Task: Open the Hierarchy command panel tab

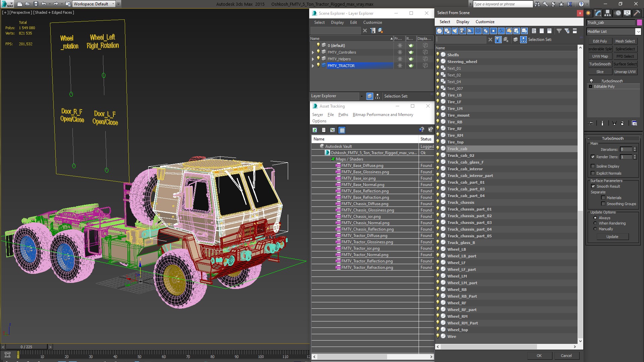Action: [608, 13]
